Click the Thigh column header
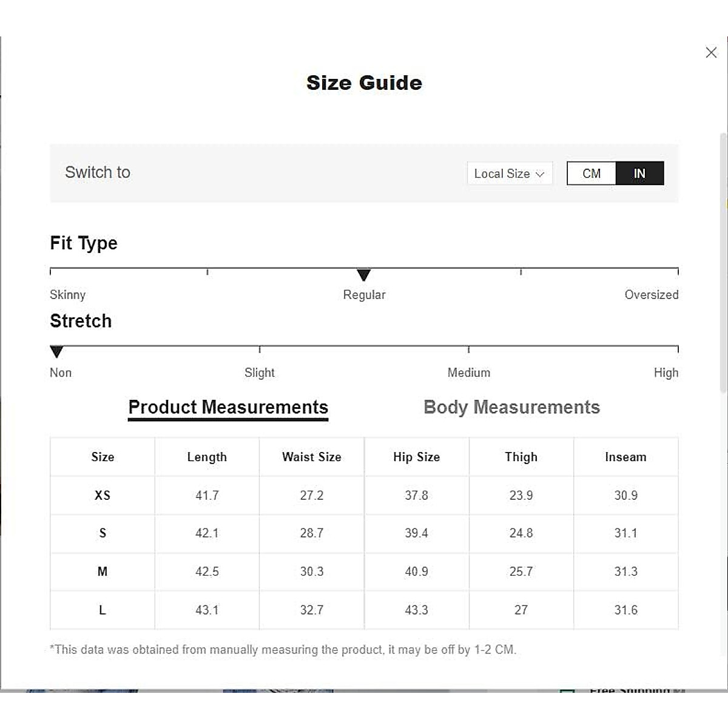The width and height of the screenshot is (728, 728). 521,457
